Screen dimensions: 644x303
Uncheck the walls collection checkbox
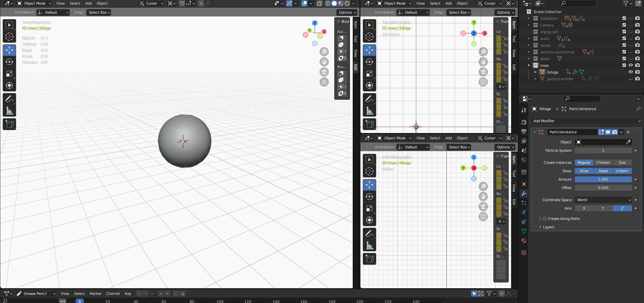tap(624, 39)
